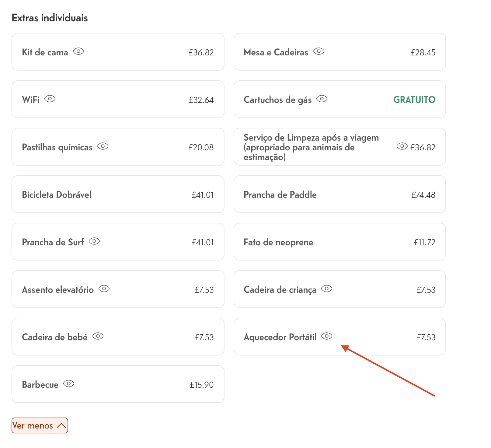Click the £15.90 price on Barbecue
The width and height of the screenshot is (491, 448).
(x=202, y=385)
